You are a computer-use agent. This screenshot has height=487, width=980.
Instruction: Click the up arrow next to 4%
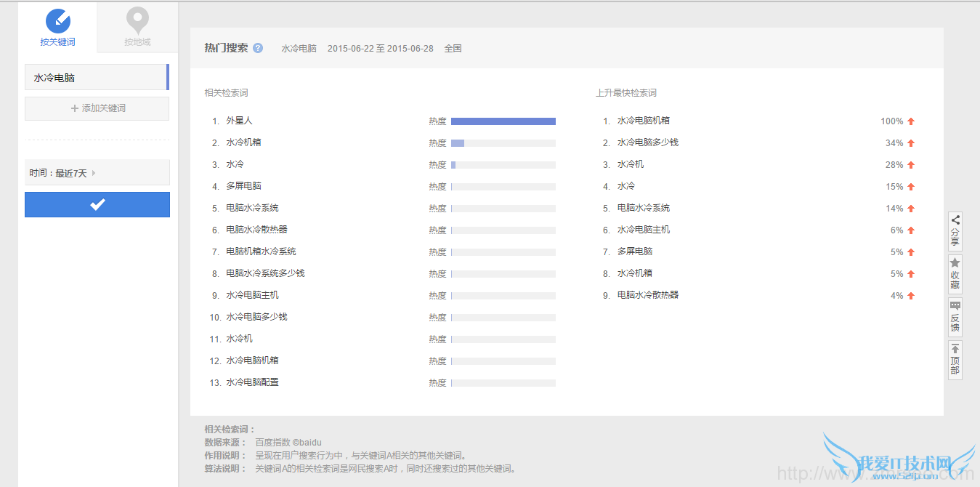(x=911, y=296)
